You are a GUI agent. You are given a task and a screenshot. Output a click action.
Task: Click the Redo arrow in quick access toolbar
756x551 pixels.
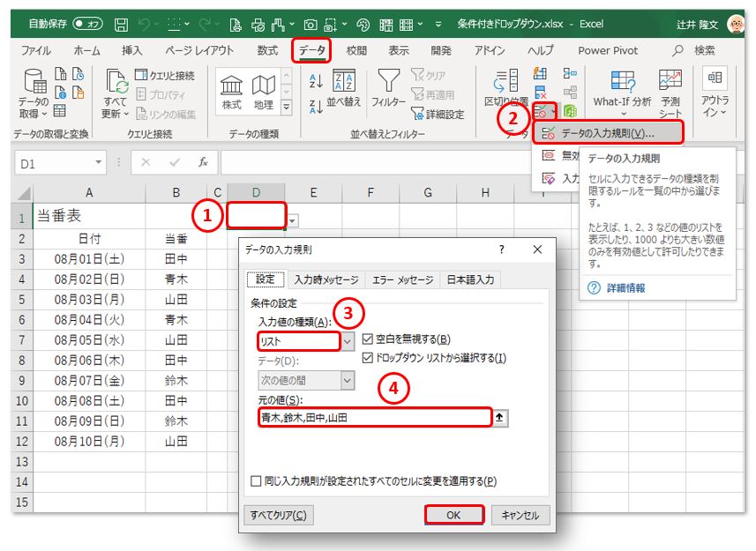click(x=206, y=24)
